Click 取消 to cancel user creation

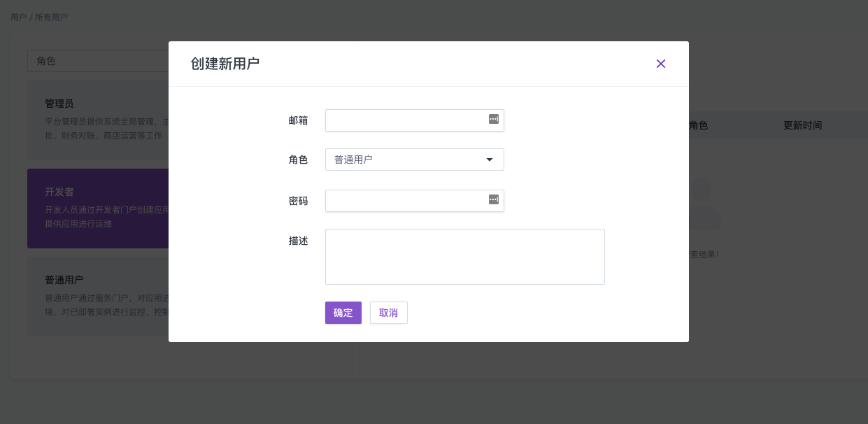388,313
